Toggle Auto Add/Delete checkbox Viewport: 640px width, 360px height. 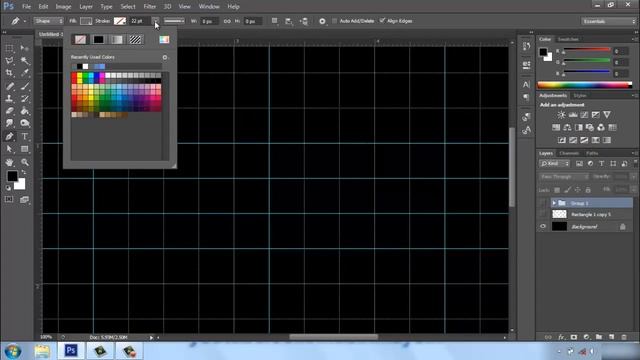point(335,21)
